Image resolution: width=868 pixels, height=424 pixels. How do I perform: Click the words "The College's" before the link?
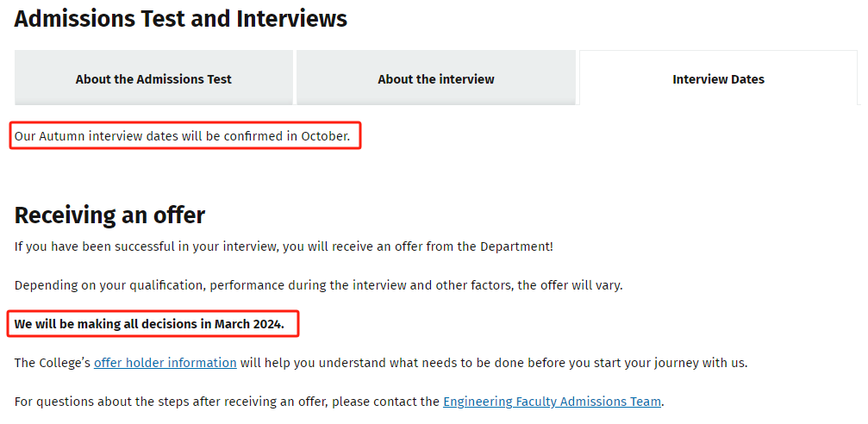[52, 363]
